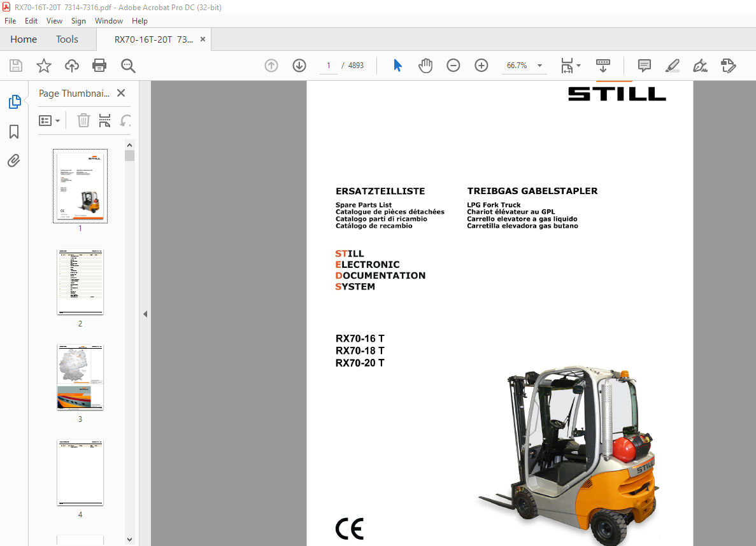Print the document with printer icon
Screen dimensions: 756x546
pos(99,66)
